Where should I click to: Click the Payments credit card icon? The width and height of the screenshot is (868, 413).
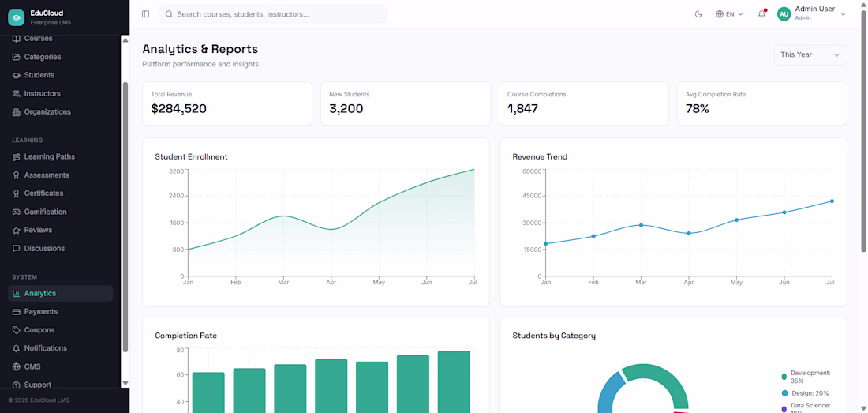click(x=16, y=312)
